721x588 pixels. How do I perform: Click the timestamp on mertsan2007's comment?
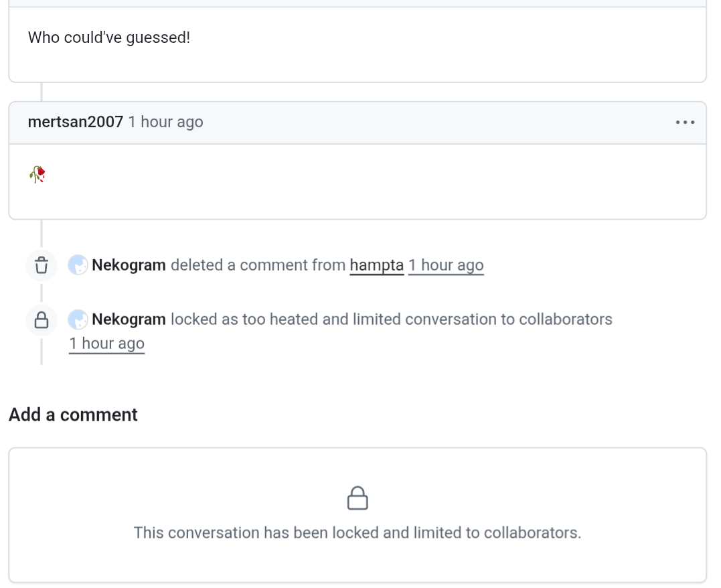coord(166,122)
